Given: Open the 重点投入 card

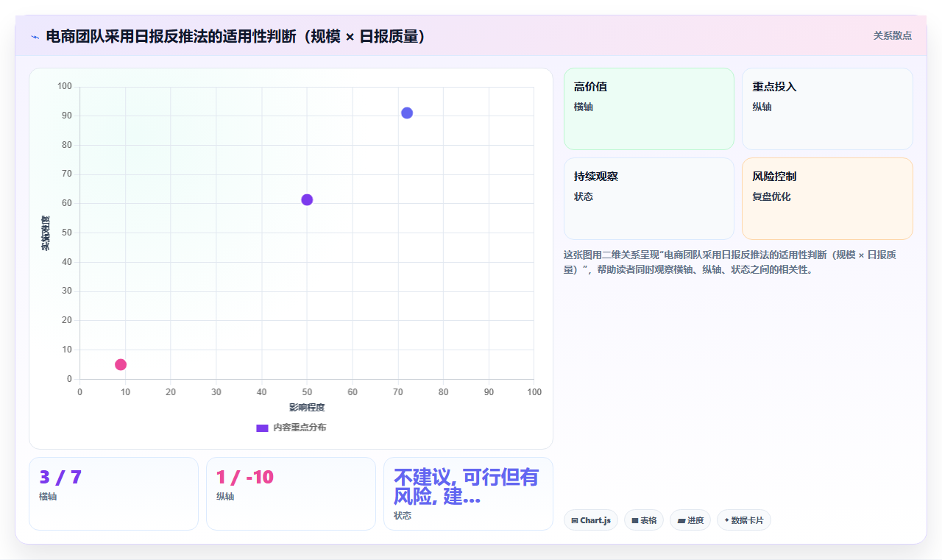Looking at the screenshot, I should 827,109.
